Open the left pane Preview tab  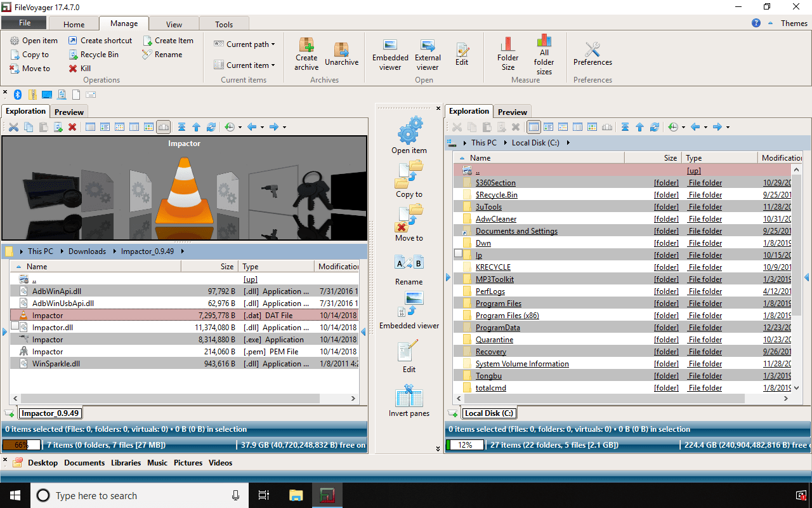[69, 112]
